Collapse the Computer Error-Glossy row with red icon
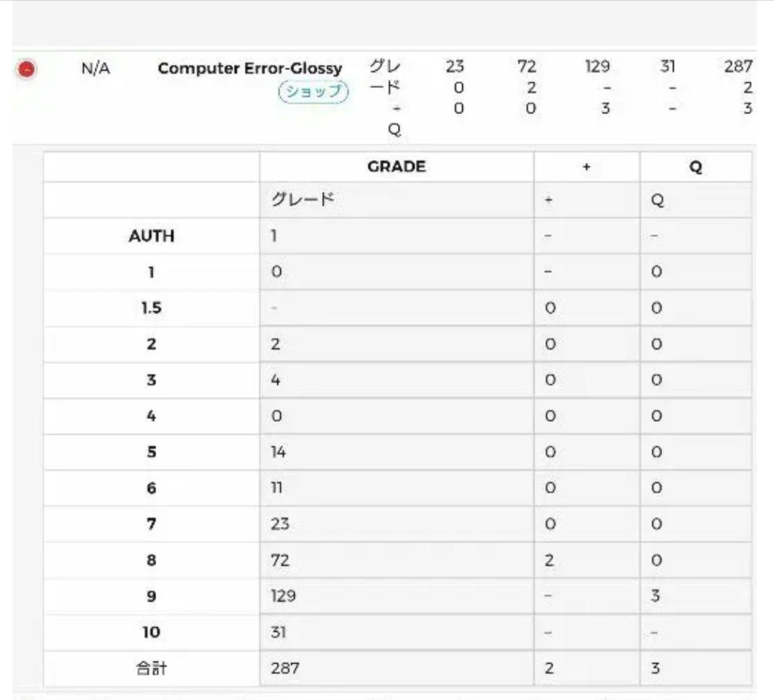The image size is (774, 700). point(26,69)
